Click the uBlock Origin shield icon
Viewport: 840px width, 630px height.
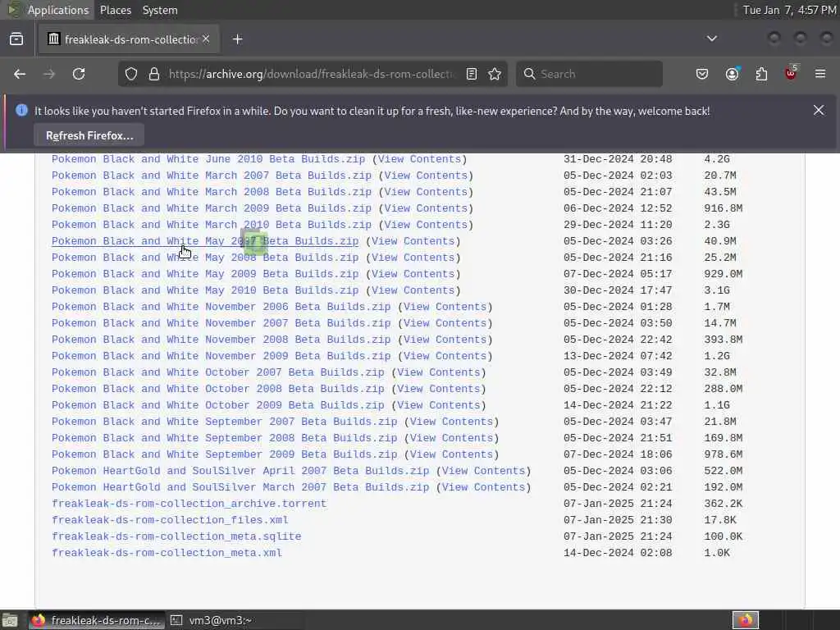coord(791,73)
